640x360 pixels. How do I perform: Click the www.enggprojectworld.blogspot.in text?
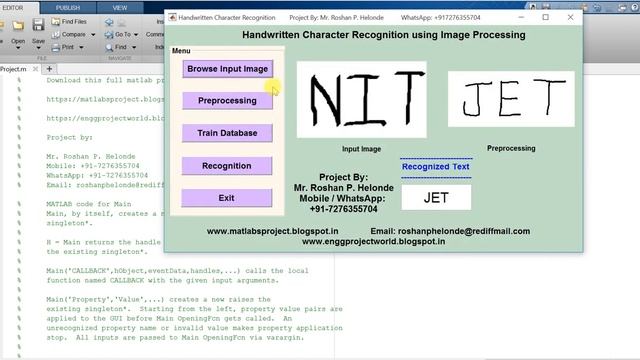(373, 242)
